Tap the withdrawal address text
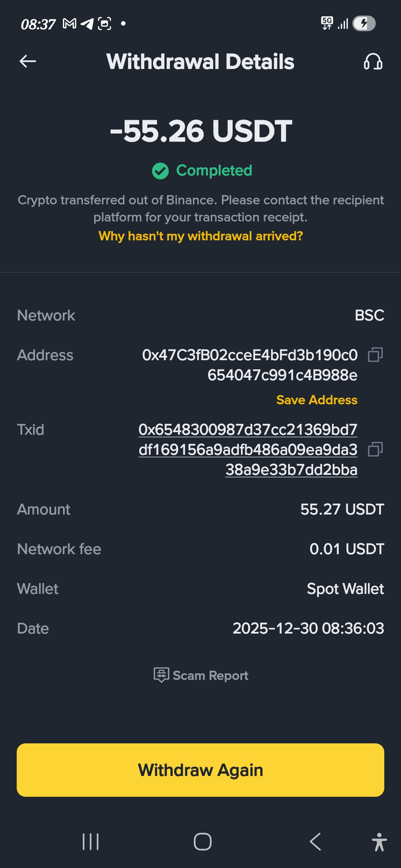401x868 pixels. tap(250, 365)
